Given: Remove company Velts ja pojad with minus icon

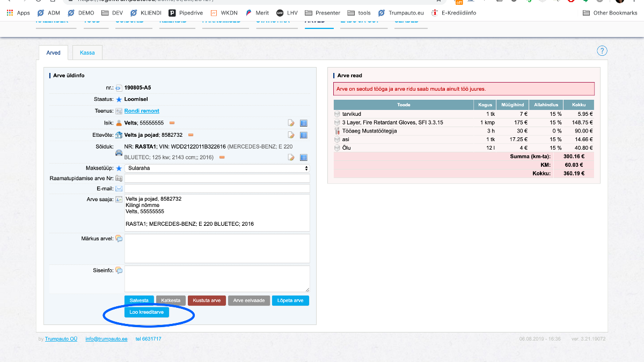Looking at the screenshot, I should [x=191, y=135].
